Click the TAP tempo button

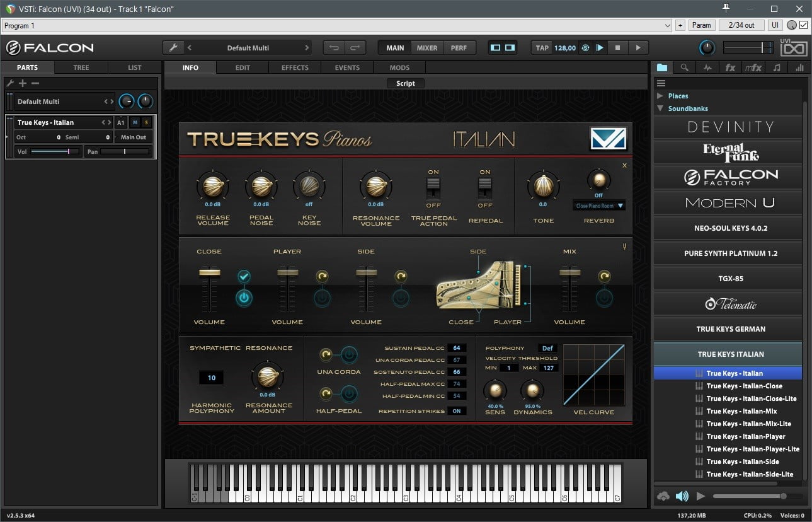pos(542,48)
